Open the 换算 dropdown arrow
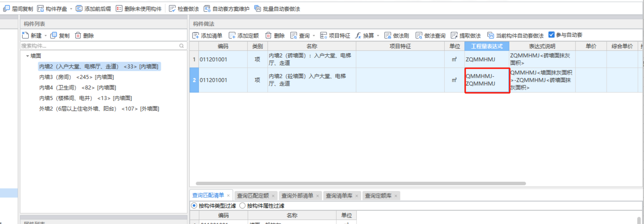The height and width of the screenshot is (224, 644). (378, 36)
